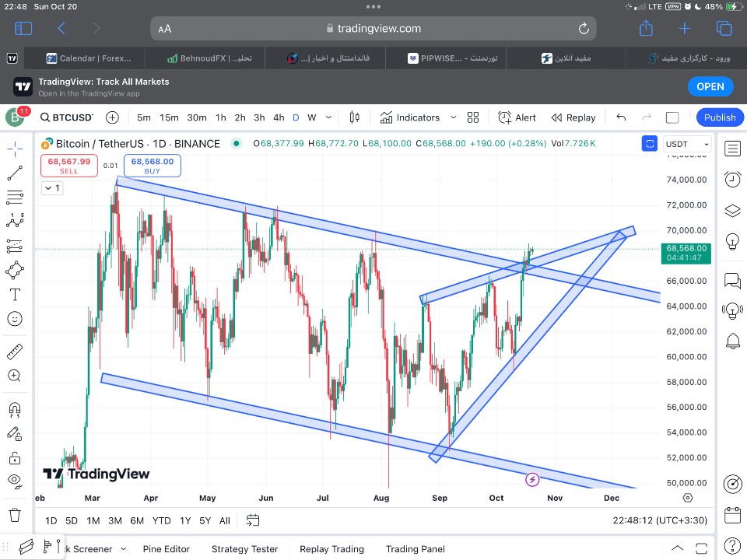Collapse the indicator legend chevron labeled 1
The width and height of the screenshot is (747, 560).
point(52,188)
